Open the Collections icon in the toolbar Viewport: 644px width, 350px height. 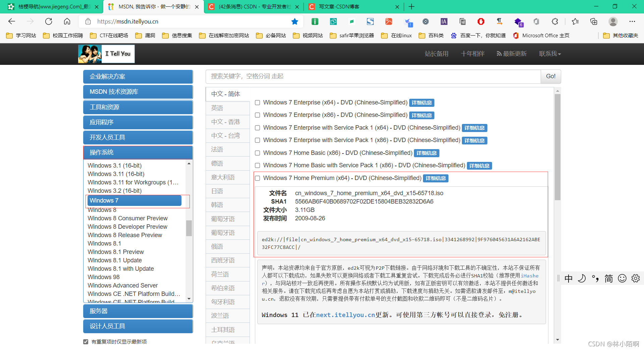(x=594, y=21)
